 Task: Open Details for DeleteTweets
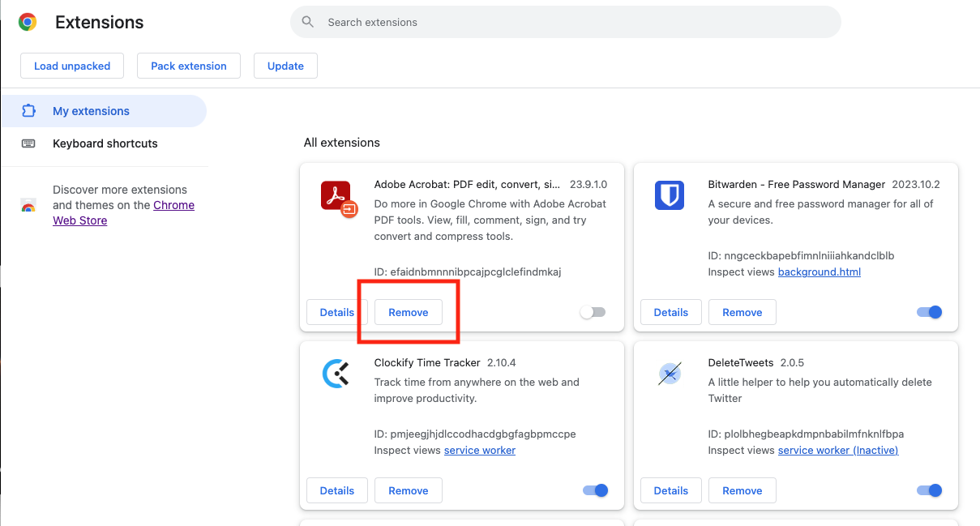[671, 490]
